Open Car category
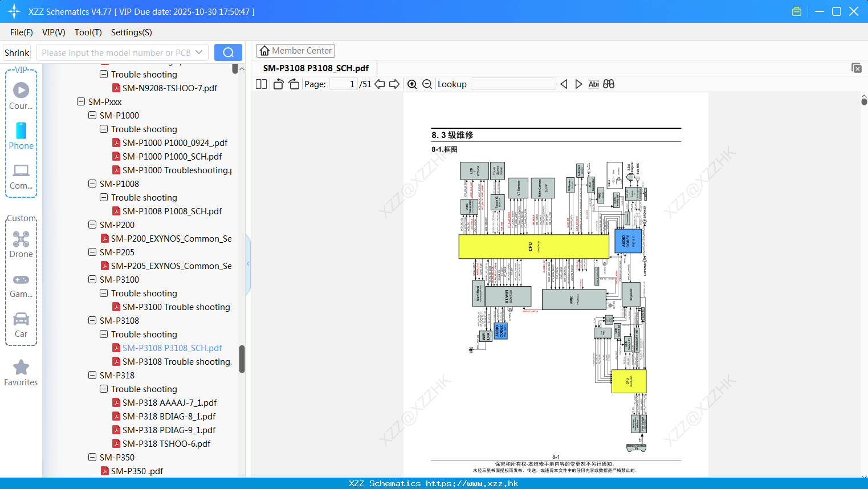Screen dimensions: 868x489 coord(21,324)
